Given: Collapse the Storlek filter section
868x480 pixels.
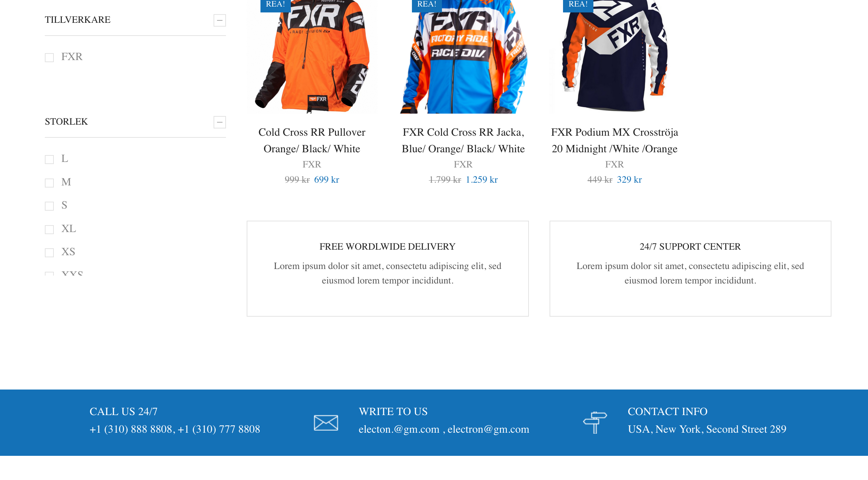Looking at the screenshot, I should (x=219, y=122).
